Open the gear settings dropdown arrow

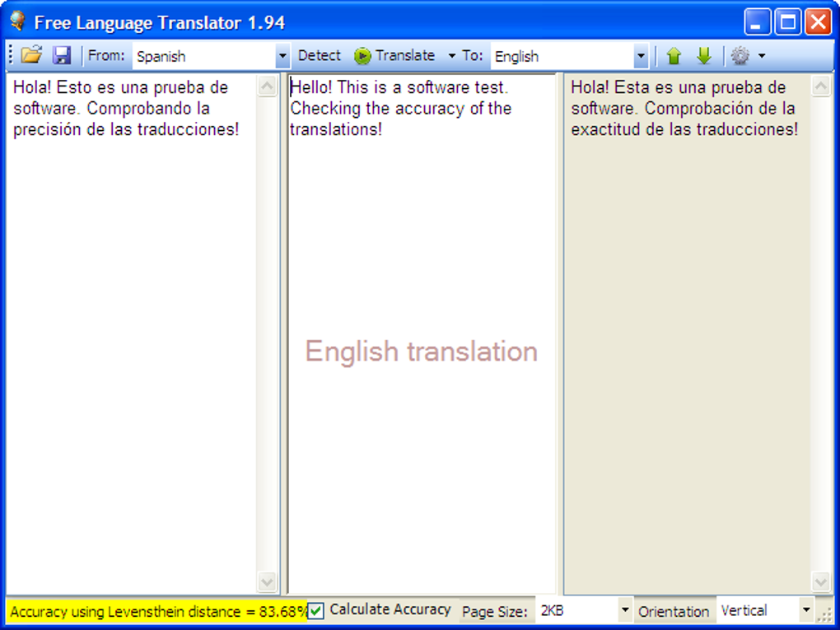[762, 56]
